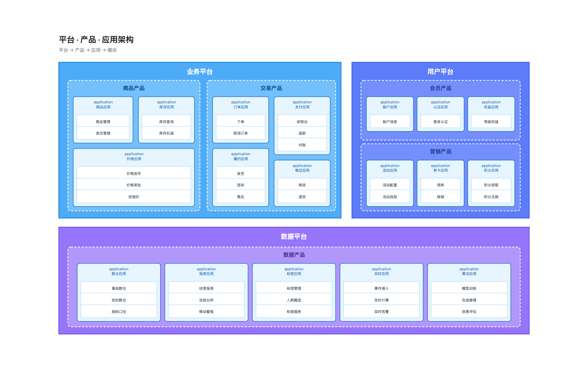
Task: Select the 数据产品 product heading
Action: [294, 255]
